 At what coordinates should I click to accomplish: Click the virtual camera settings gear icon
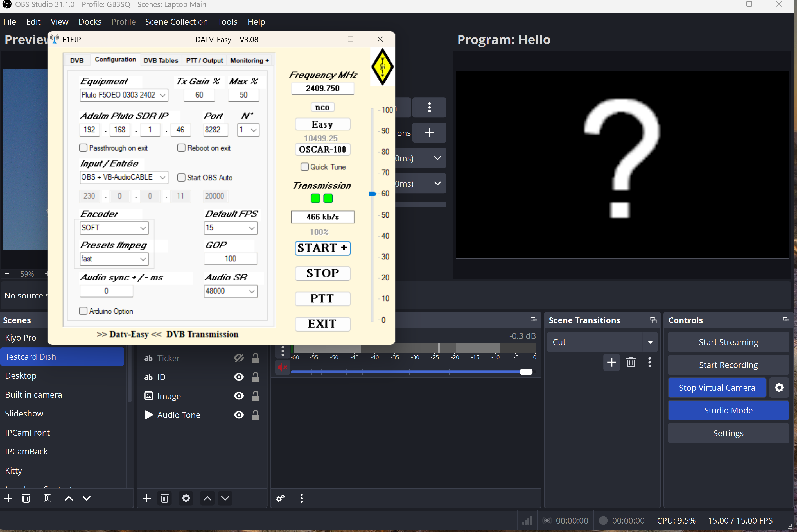[779, 388]
